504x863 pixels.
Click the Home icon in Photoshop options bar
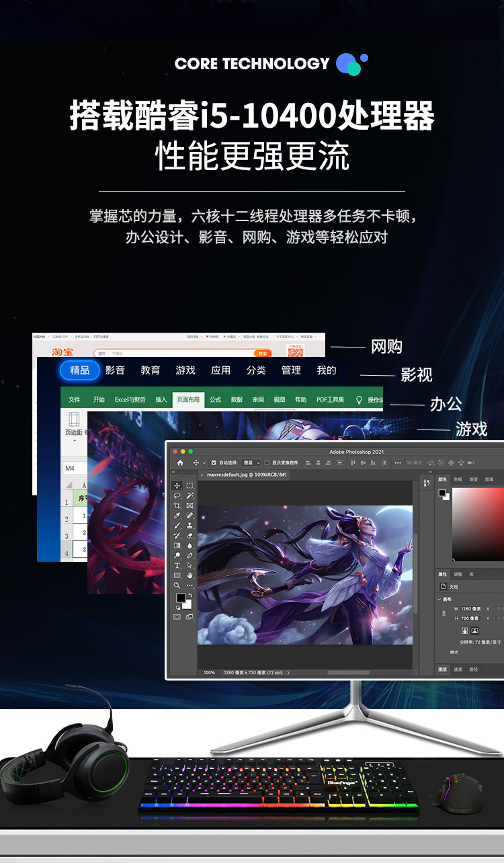click(x=180, y=462)
